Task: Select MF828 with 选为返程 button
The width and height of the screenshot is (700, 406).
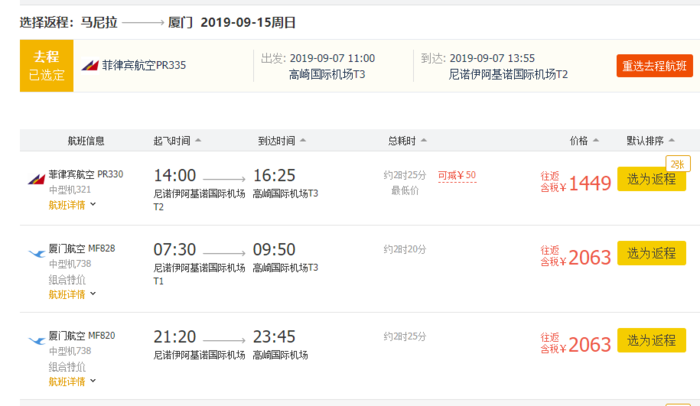Action: pos(651,254)
